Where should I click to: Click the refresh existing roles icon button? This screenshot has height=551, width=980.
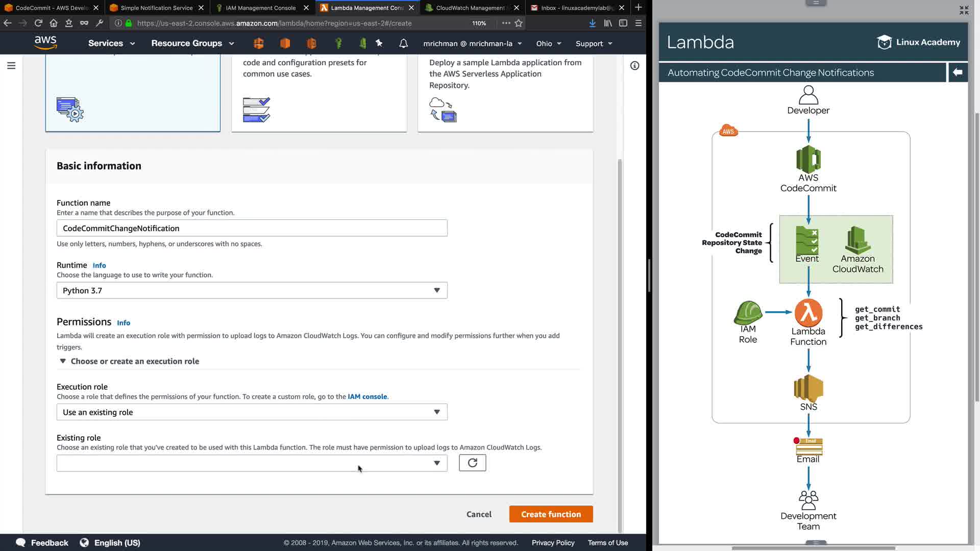coord(472,463)
